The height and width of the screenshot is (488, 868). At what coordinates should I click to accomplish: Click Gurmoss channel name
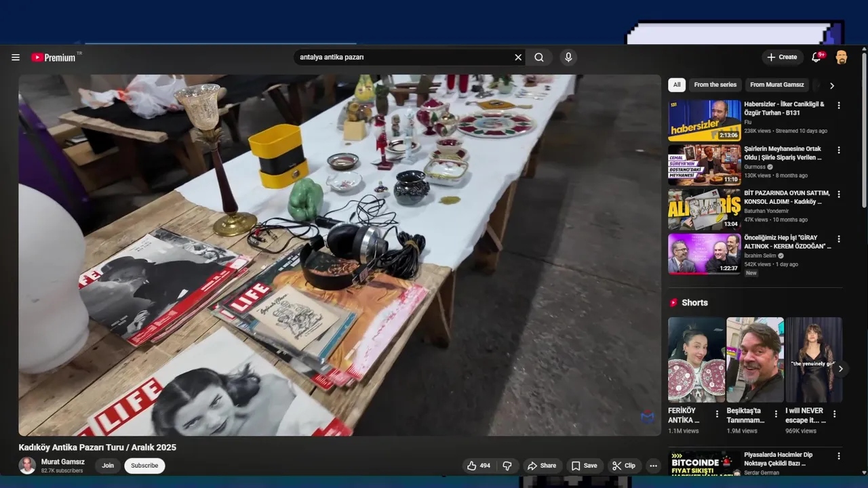[x=755, y=167]
